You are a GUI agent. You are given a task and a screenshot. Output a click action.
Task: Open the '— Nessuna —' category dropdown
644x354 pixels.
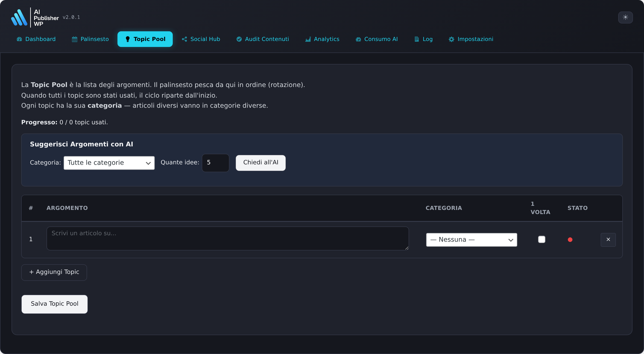pyautogui.click(x=471, y=239)
